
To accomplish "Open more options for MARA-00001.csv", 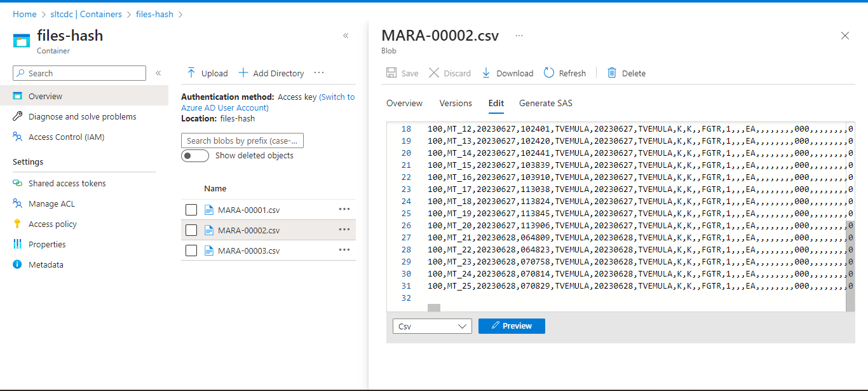I will click(x=344, y=209).
